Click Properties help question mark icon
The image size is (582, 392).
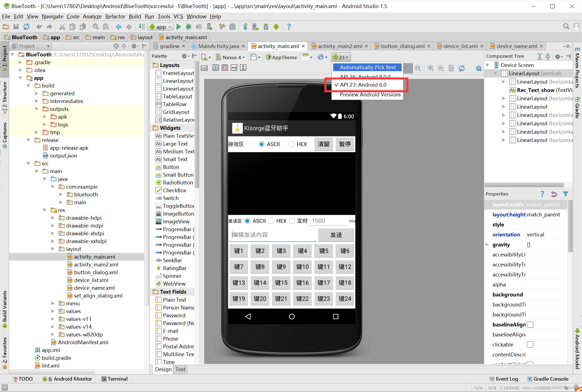[542, 194]
